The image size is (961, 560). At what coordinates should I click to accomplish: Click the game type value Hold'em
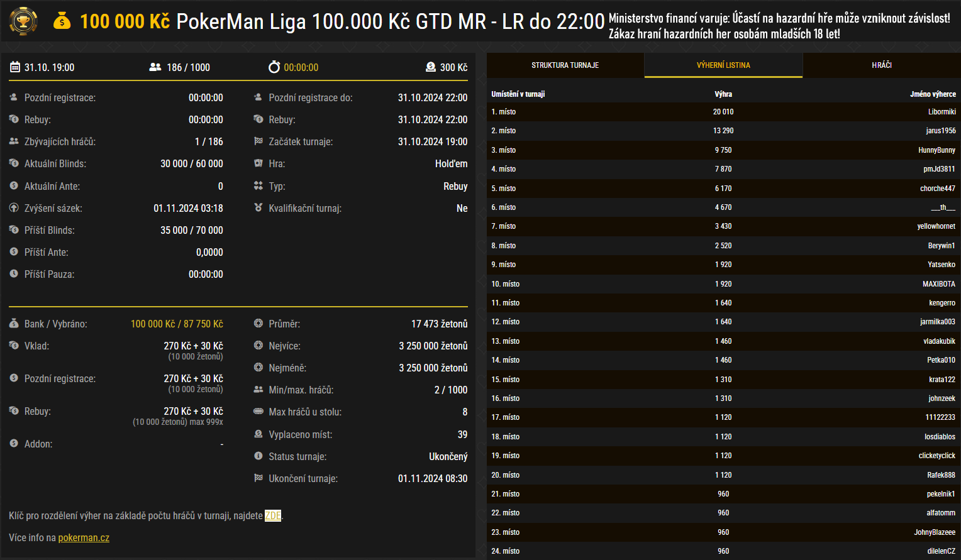pyautogui.click(x=452, y=163)
